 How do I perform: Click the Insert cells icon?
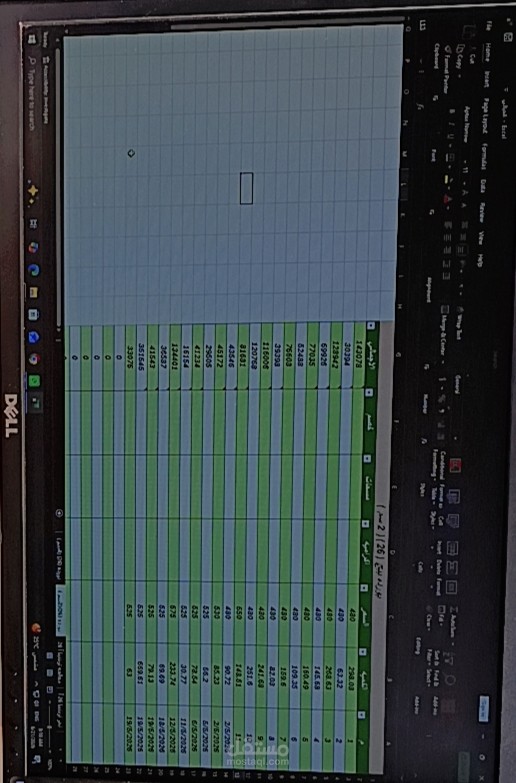tap(452, 548)
